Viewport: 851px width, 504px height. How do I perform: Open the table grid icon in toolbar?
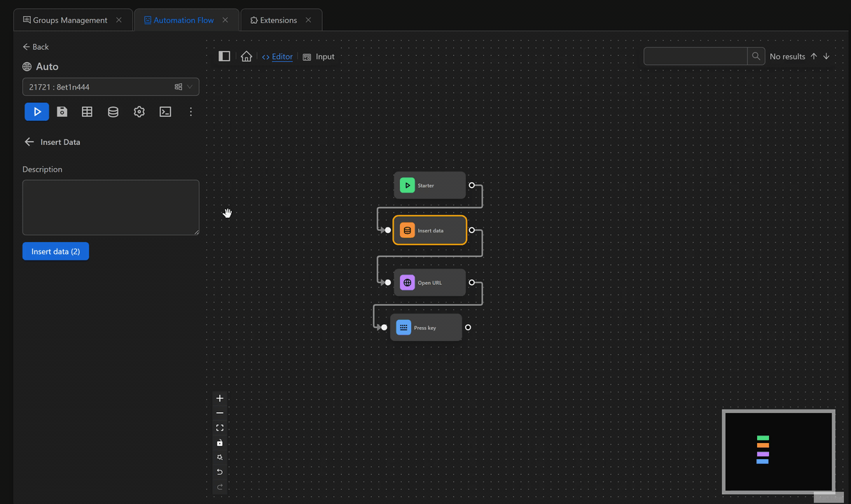coord(87,111)
